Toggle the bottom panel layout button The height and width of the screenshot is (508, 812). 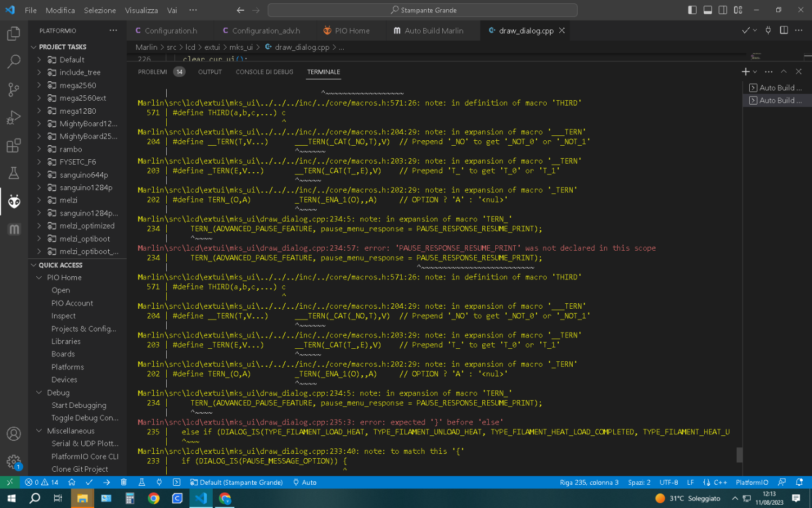click(708, 10)
